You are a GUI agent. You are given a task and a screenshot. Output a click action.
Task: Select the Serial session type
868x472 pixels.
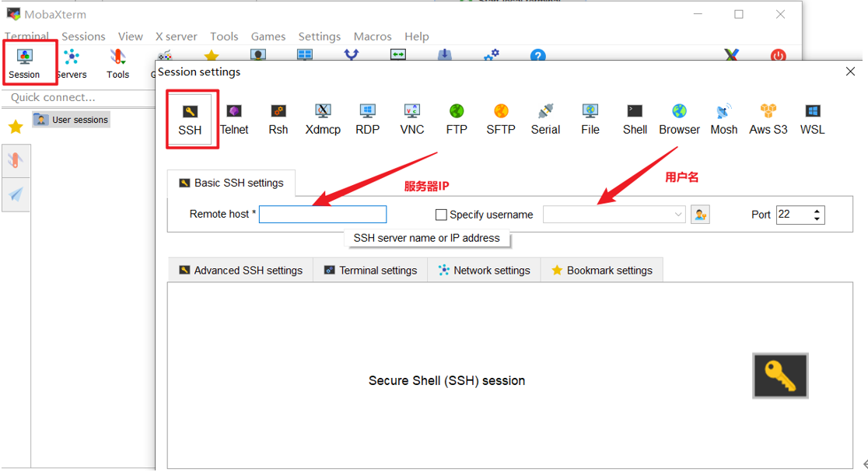point(546,119)
